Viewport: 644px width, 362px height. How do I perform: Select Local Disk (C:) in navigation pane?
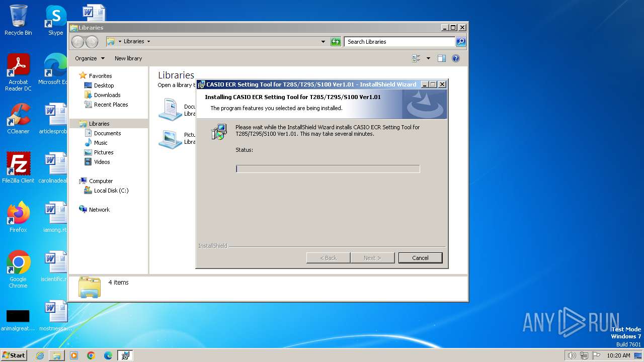coord(111,191)
